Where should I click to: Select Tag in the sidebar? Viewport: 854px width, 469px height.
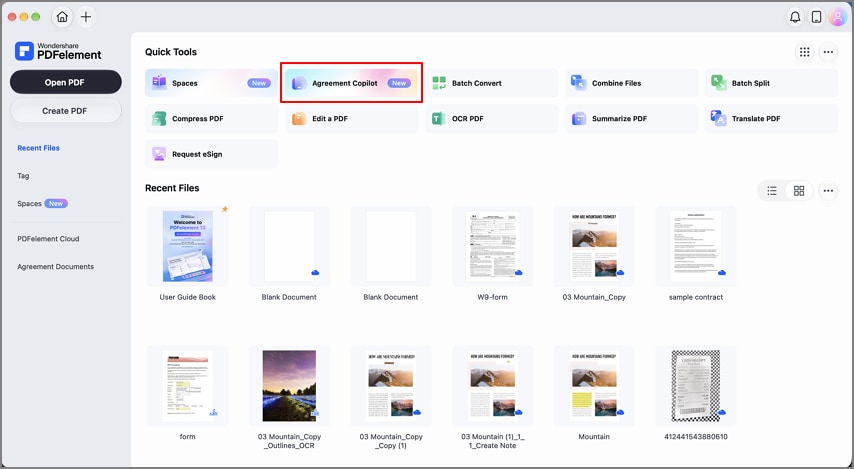click(x=23, y=176)
